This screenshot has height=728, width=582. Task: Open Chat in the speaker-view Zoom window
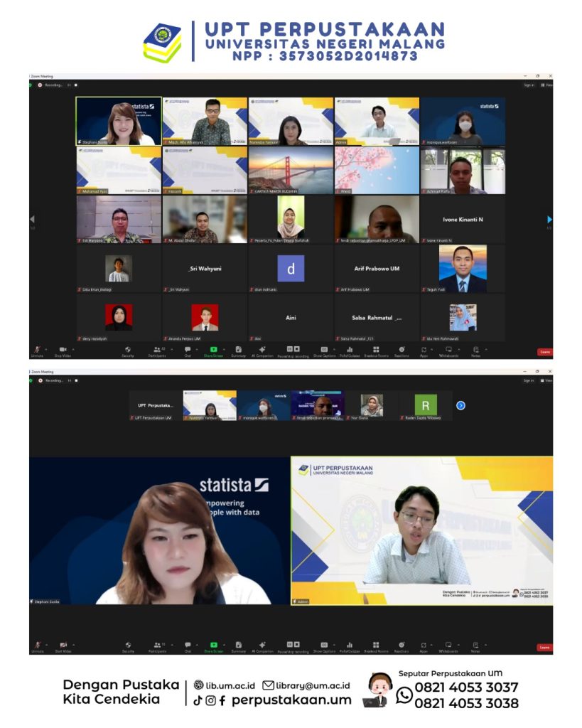(188, 647)
